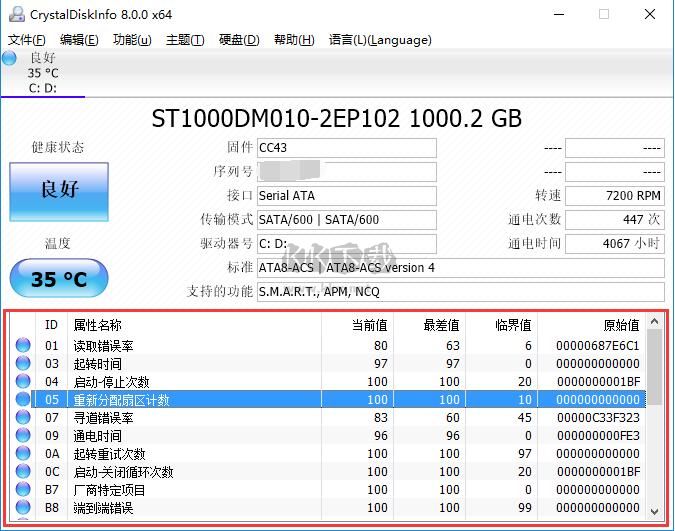Viewport: 675px width, 531px height.
Task: Click the blurred serial number field
Action: click(347, 172)
